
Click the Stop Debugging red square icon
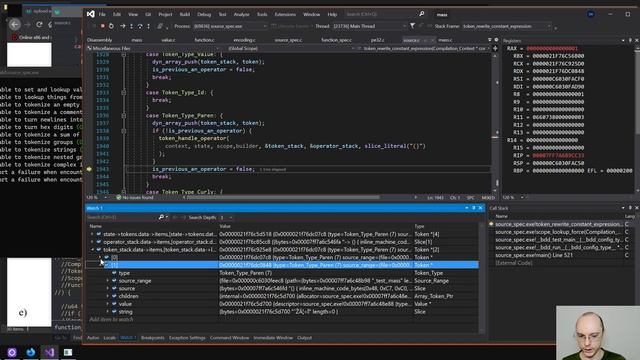click(x=102, y=26)
